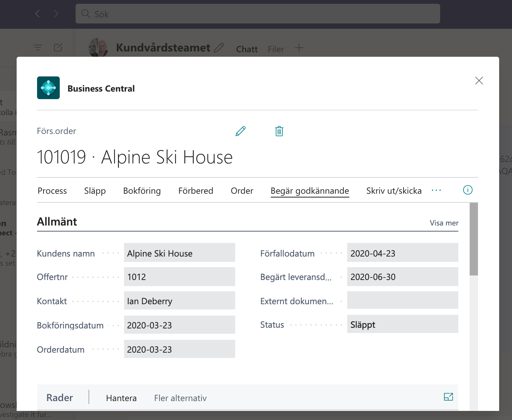The height and width of the screenshot is (420, 512).
Task: Open the Hantera menu in Rader
Action: (121, 398)
